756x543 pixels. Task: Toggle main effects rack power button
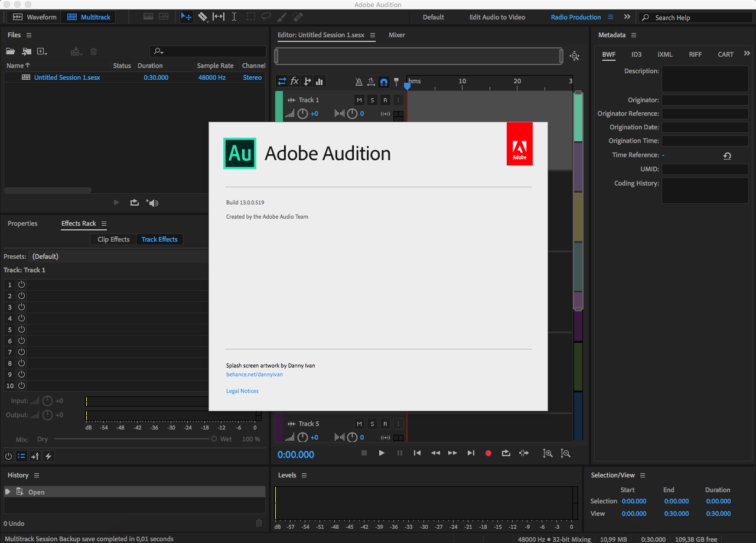pos(8,456)
